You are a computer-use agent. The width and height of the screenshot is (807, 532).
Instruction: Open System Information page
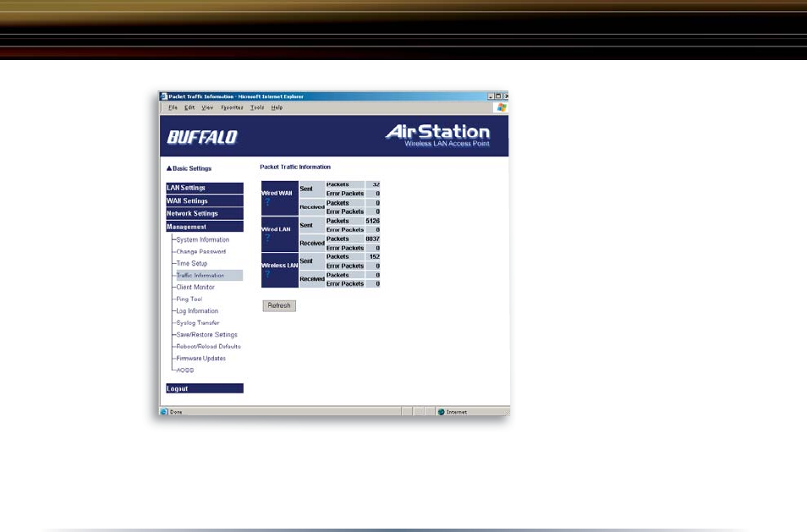203,239
